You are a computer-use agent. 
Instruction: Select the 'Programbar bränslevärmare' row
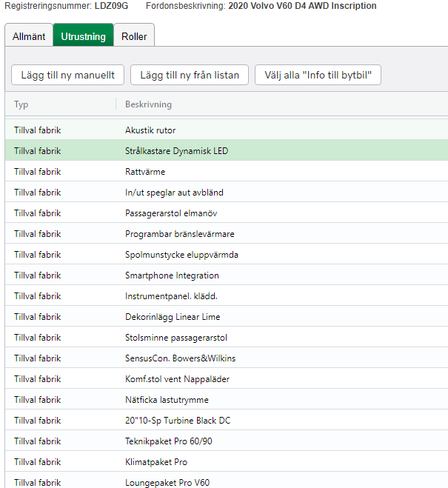pos(227,234)
